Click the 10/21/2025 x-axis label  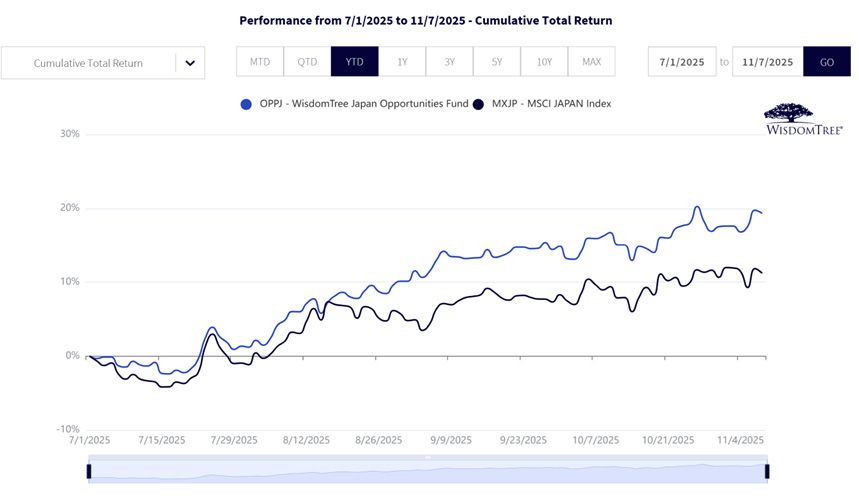[668, 440]
